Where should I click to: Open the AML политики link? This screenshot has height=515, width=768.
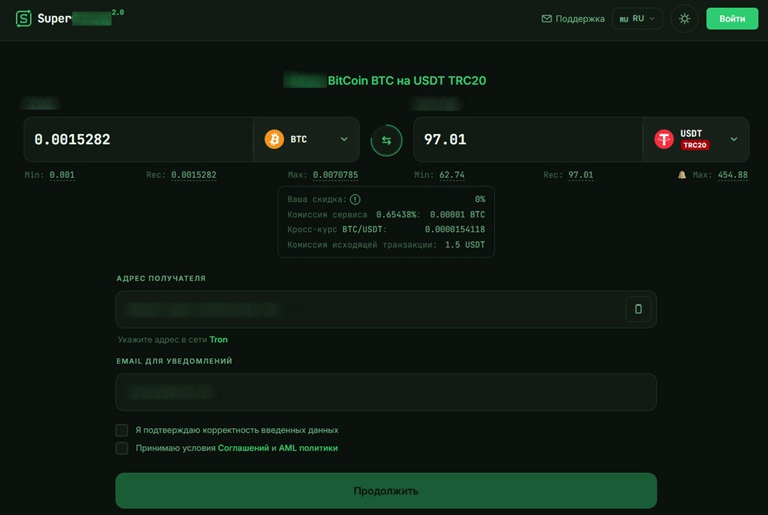coord(308,448)
